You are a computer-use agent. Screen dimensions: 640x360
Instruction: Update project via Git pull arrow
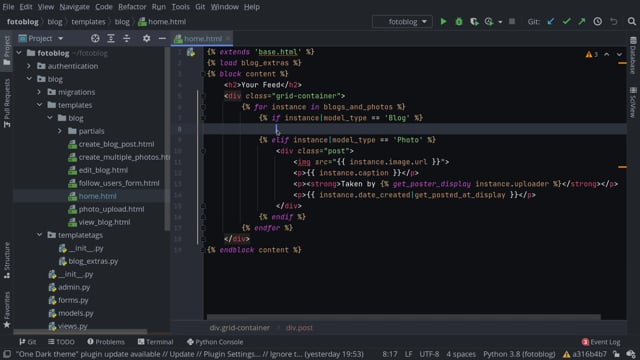coord(551,21)
